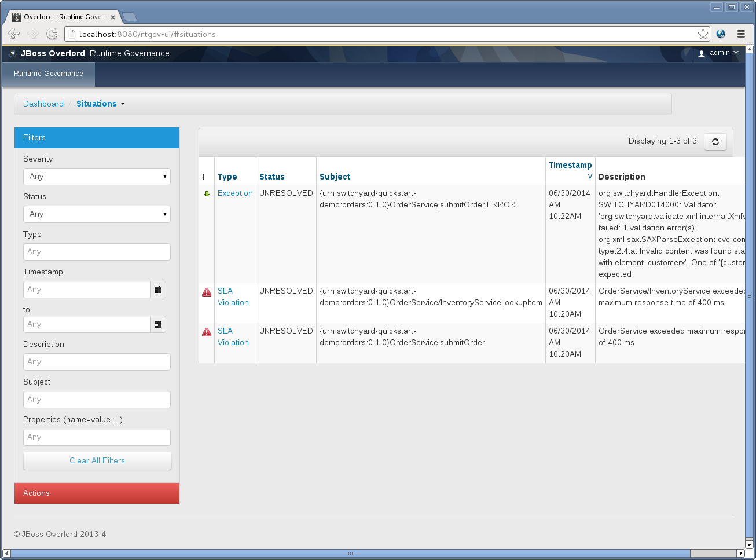Click the Description filter input field
756x560 pixels.
point(97,362)
